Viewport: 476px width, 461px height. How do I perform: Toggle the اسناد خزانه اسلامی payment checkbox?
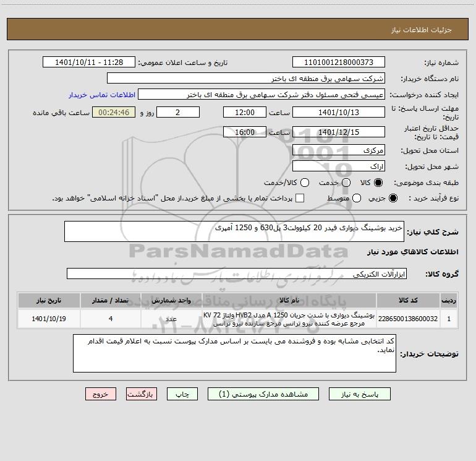300,198
